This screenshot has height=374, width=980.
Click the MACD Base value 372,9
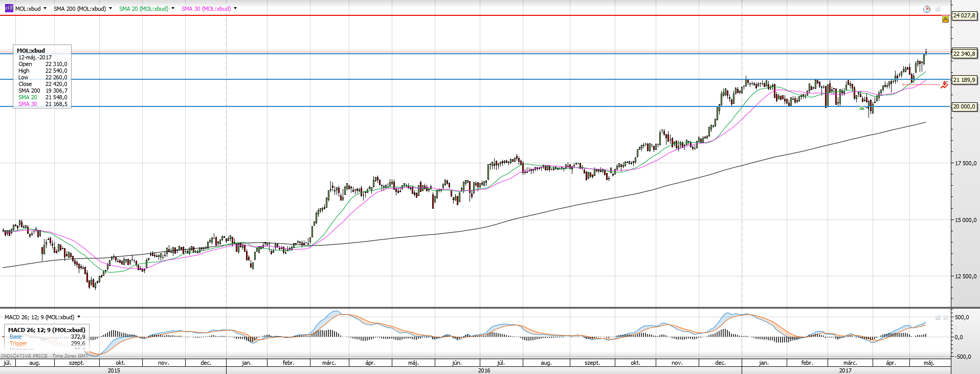point(78,337)
